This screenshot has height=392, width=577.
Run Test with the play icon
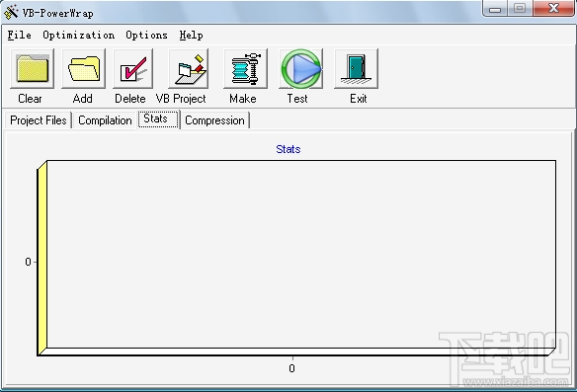tap(301, 68)
